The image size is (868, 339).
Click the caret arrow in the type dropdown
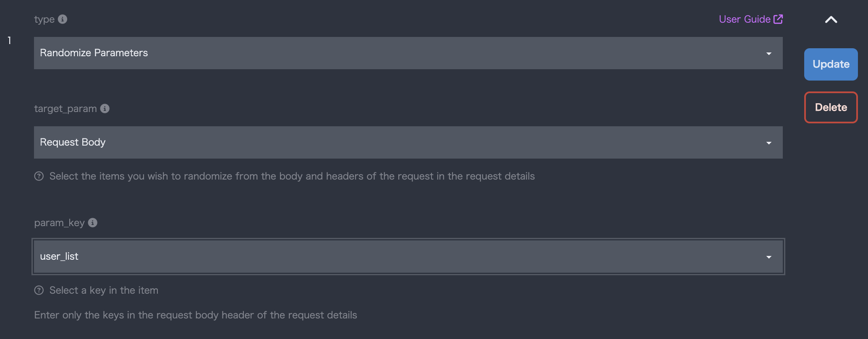point(769,54)
